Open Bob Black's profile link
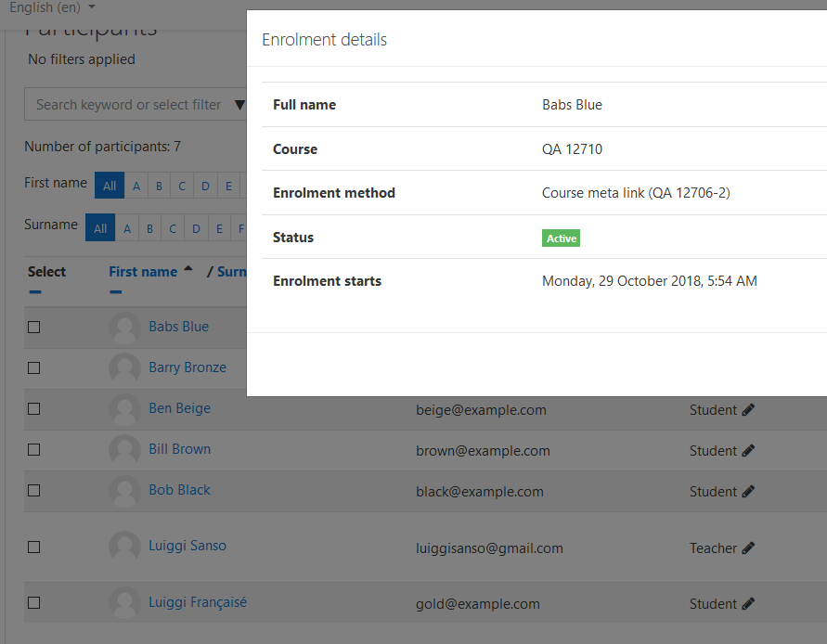Screen dimensions: 827x644 (x=179, y=490)
